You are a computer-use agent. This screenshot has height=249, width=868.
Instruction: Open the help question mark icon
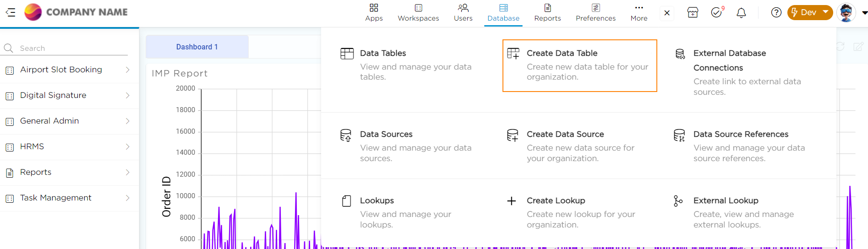point(776,12)
